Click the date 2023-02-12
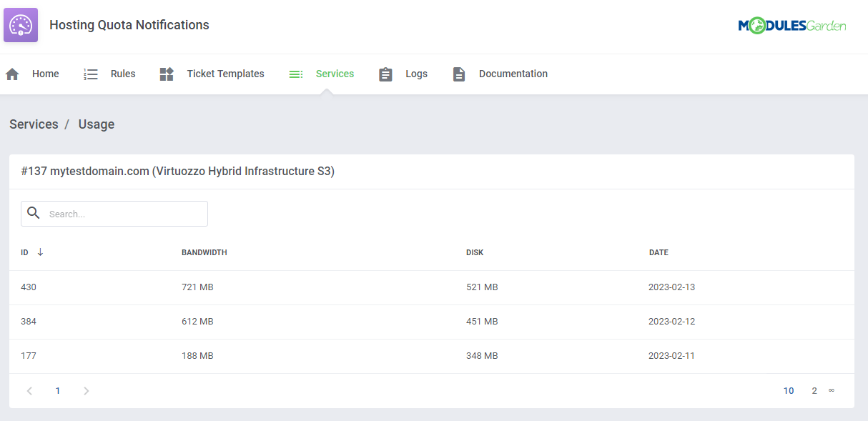The height and width of the screenshot is (421, 868). pos(671,322)
